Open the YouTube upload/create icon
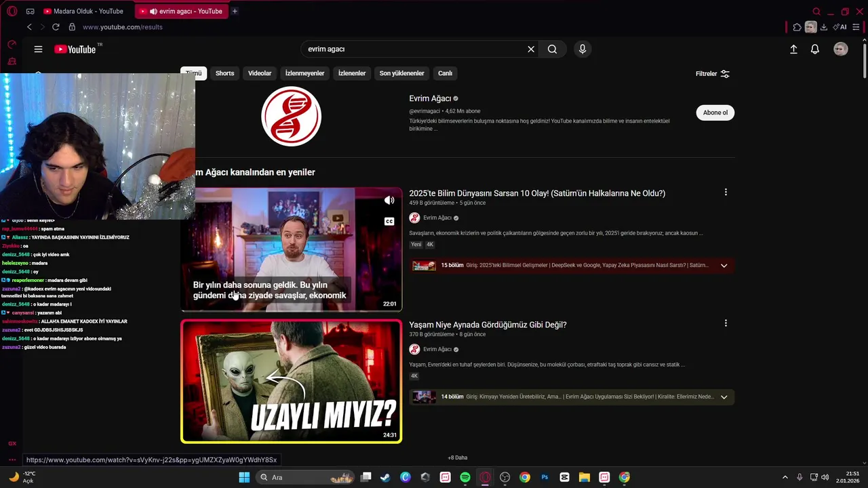 point(793,49)
